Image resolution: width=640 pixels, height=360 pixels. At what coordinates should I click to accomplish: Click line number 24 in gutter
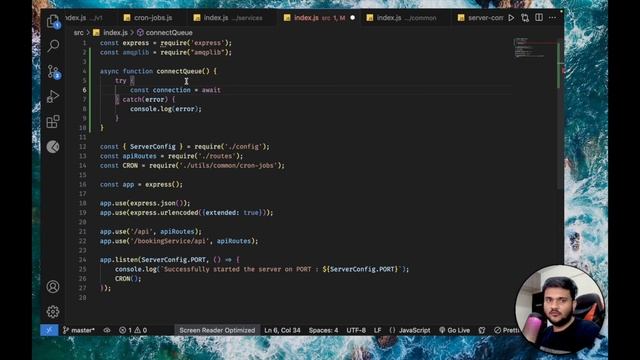83,260
